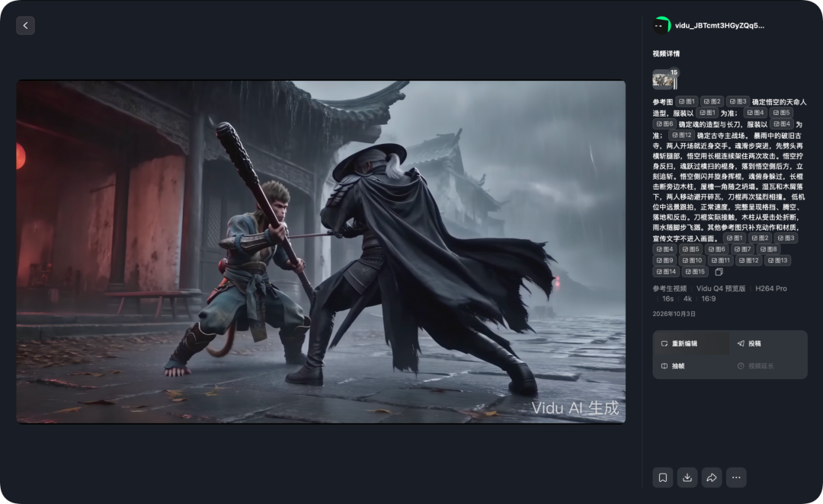Click the 重新编辑 re-edit button
Viewport: 823px width, 504px height.
pyautogui.click(x=690, y=343)
